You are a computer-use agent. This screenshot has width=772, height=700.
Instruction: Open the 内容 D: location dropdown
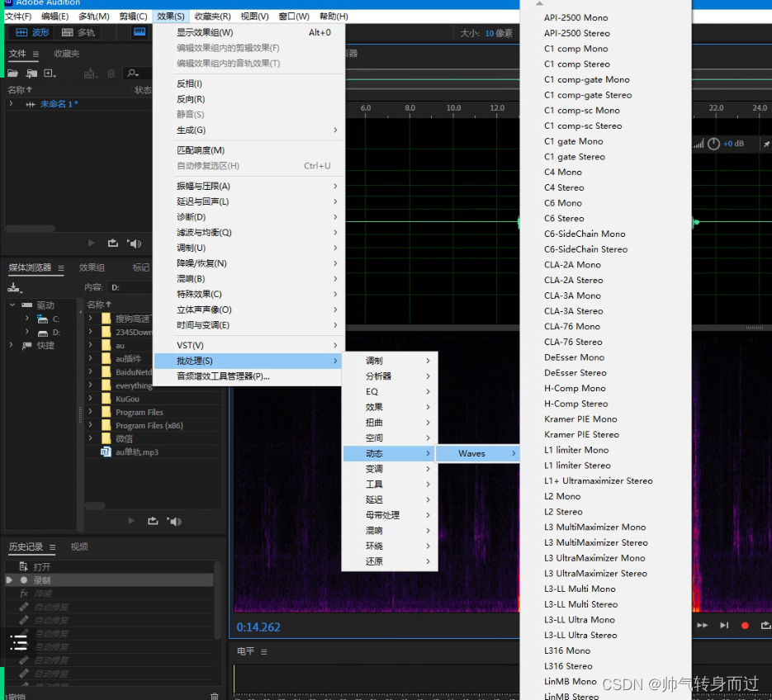click(x=130, y=287)
